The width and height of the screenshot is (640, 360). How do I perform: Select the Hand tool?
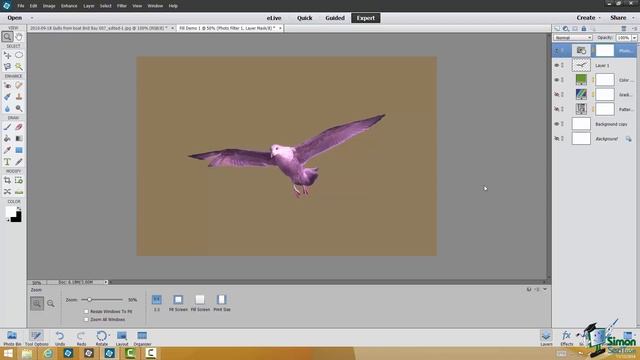(19, 37)
